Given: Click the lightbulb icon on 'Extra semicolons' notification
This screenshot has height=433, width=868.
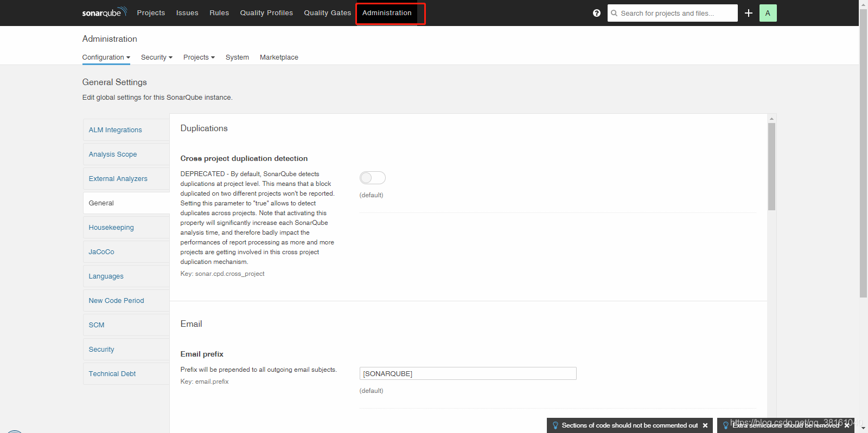Looking at the screenshot, I should (726, 425).
